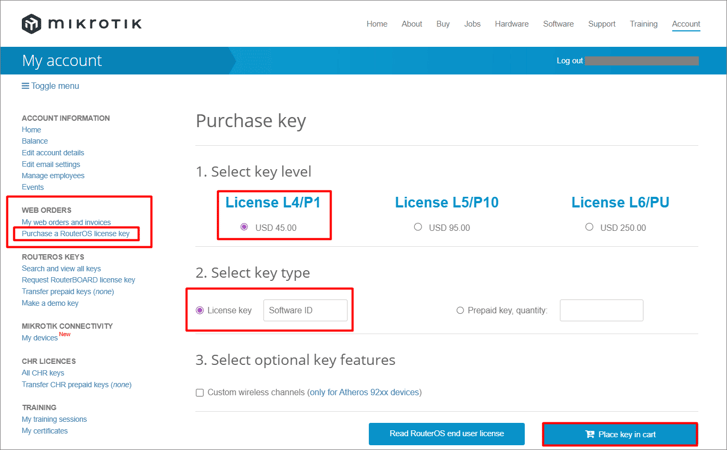The image size is (727, 450).
Task: Click the Toggle menu hamburger icon
Action: (26, 86)
